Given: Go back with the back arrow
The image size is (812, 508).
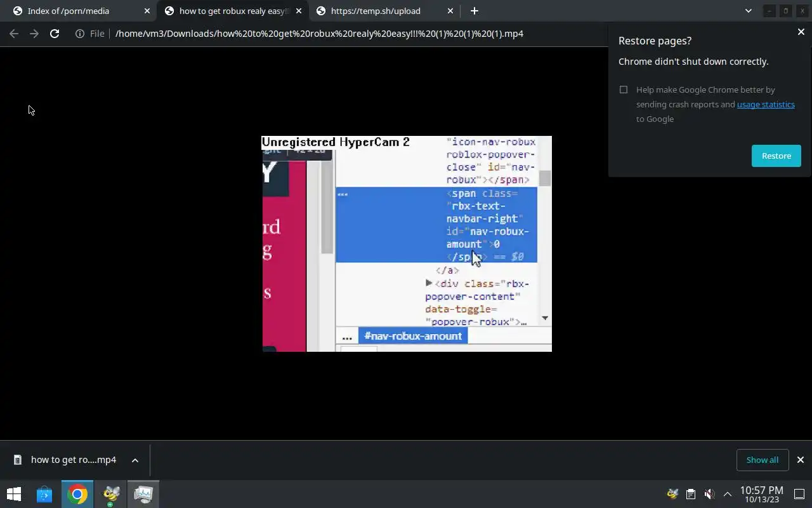Looking at the screenshot, I should pos(14,34).
